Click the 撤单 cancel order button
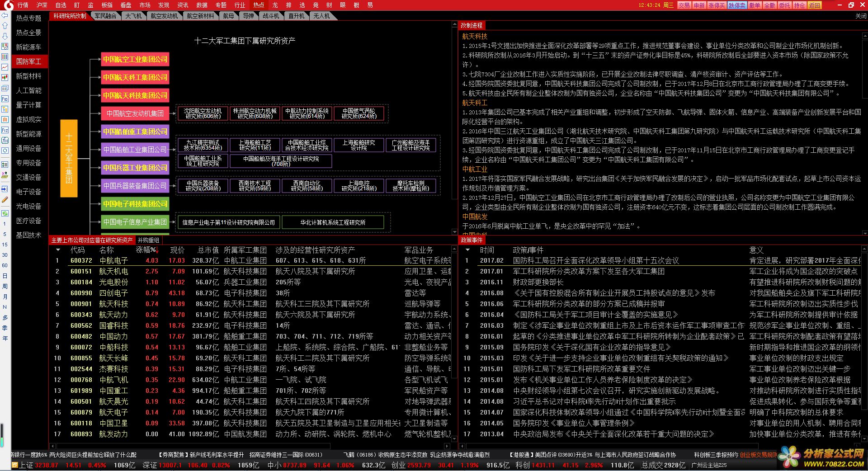 click(x=755, y=5)
